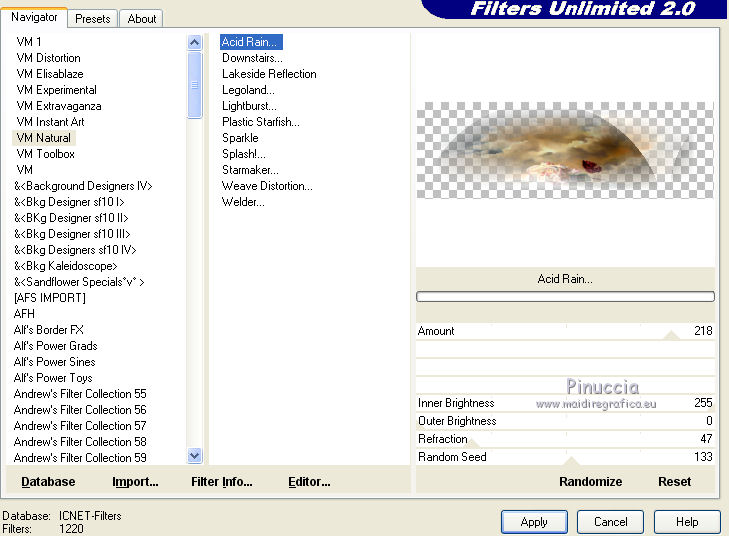Open the About tab
The image size is (729, 536).
coord(141,19)
